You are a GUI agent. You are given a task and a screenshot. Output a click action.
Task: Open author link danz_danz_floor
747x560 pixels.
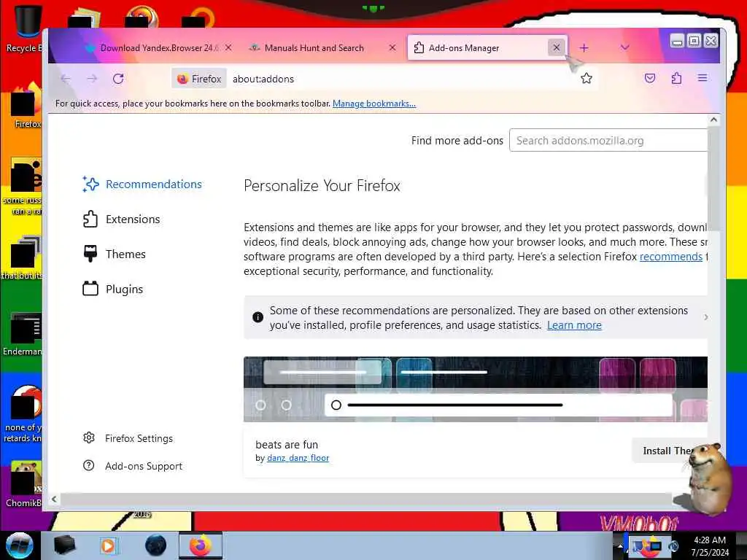coord(298,458)
